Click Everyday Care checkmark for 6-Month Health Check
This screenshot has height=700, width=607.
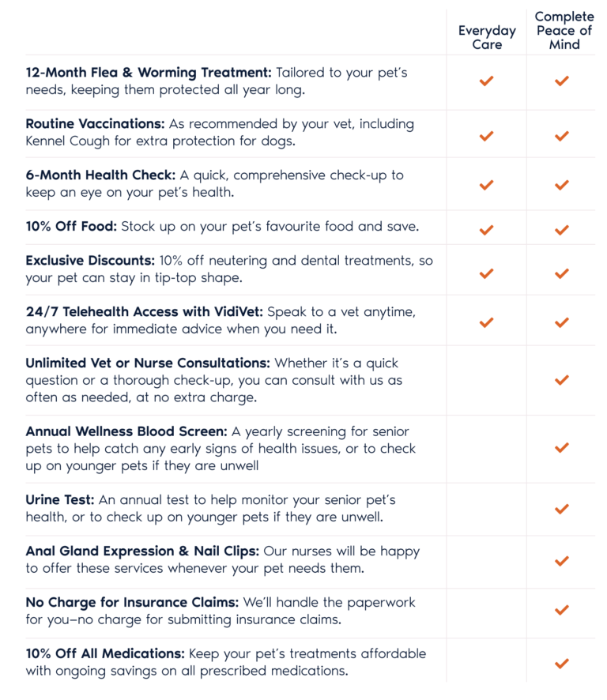point(486,185)
